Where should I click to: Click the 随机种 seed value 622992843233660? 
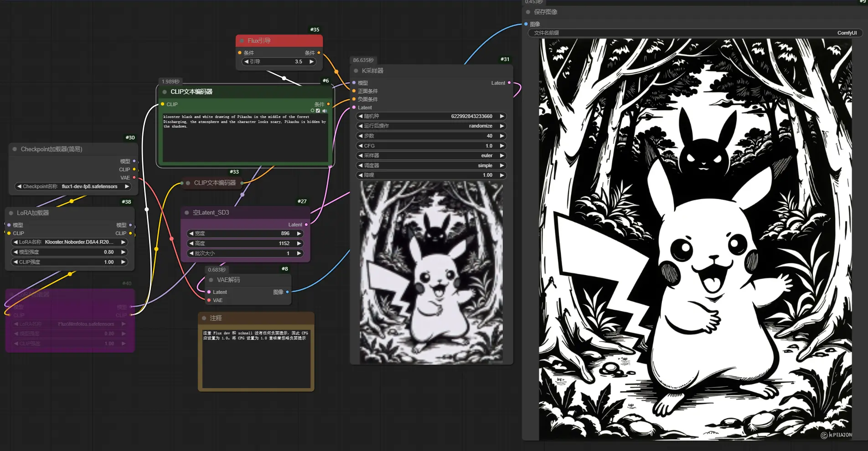pos(471,116)
